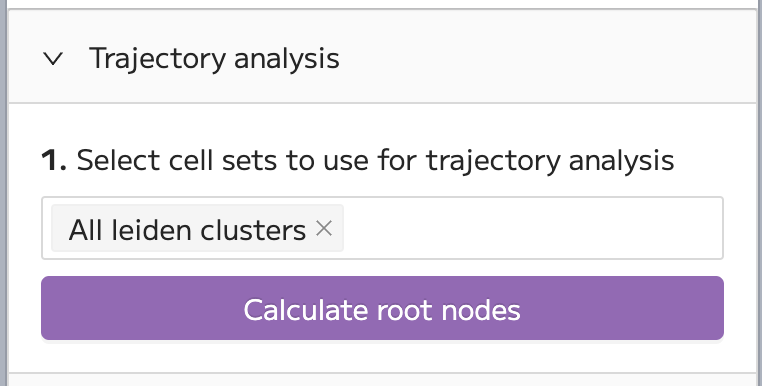Click the 'root nodes' text on button
The height and width of the screenshot is (386, 762).
click(x=449, y=310)
